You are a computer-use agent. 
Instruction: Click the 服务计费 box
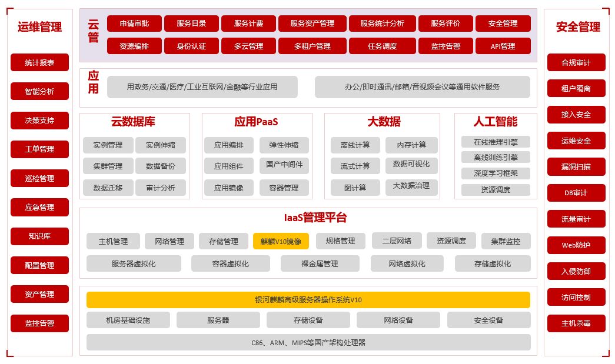click(249, 24)
